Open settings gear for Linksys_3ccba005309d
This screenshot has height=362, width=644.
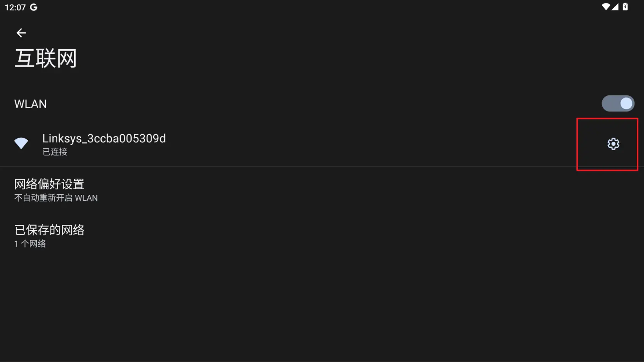(x=613, y=144)
